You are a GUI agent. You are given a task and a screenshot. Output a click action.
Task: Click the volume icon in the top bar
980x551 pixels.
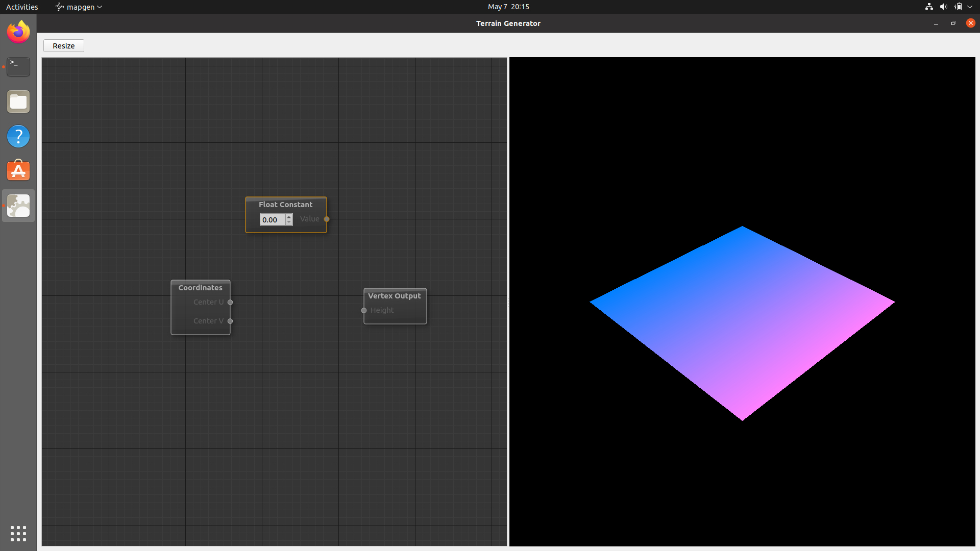click(x=943, y=7)
